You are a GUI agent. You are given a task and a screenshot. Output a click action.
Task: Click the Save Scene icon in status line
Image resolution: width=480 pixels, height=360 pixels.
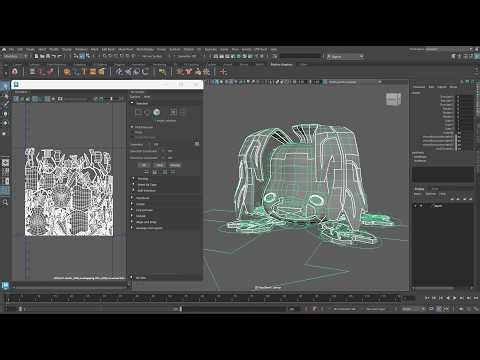click(x=48, y=56)
